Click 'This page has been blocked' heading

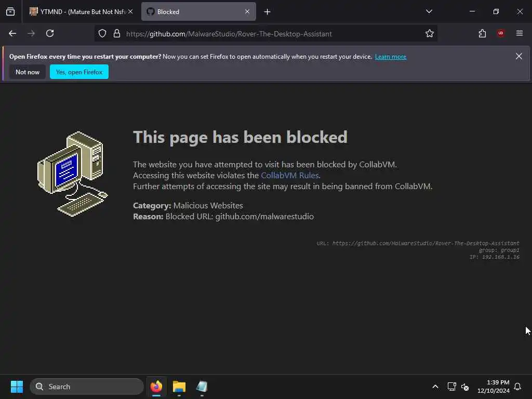240,137
